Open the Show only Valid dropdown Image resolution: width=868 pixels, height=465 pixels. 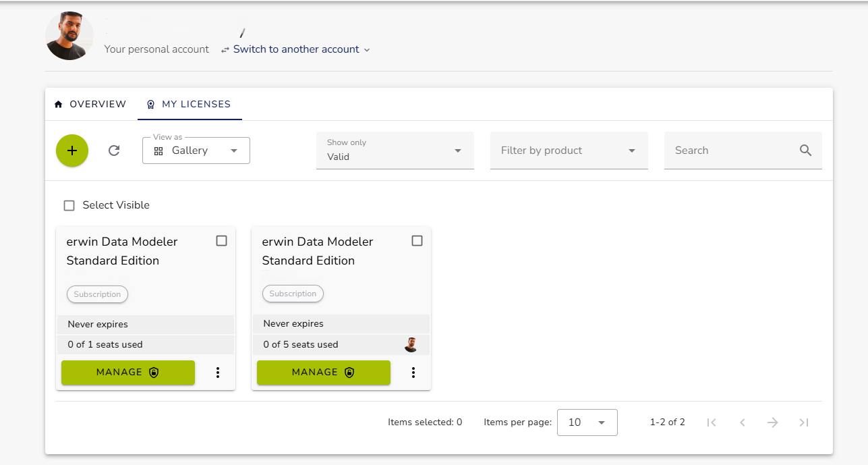point(395,151)
